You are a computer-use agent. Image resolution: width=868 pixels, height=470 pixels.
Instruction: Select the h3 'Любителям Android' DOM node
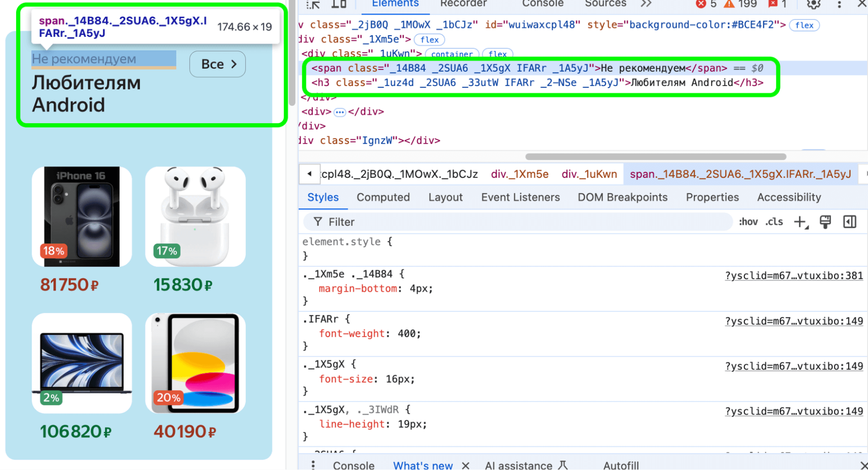[537, 82]
